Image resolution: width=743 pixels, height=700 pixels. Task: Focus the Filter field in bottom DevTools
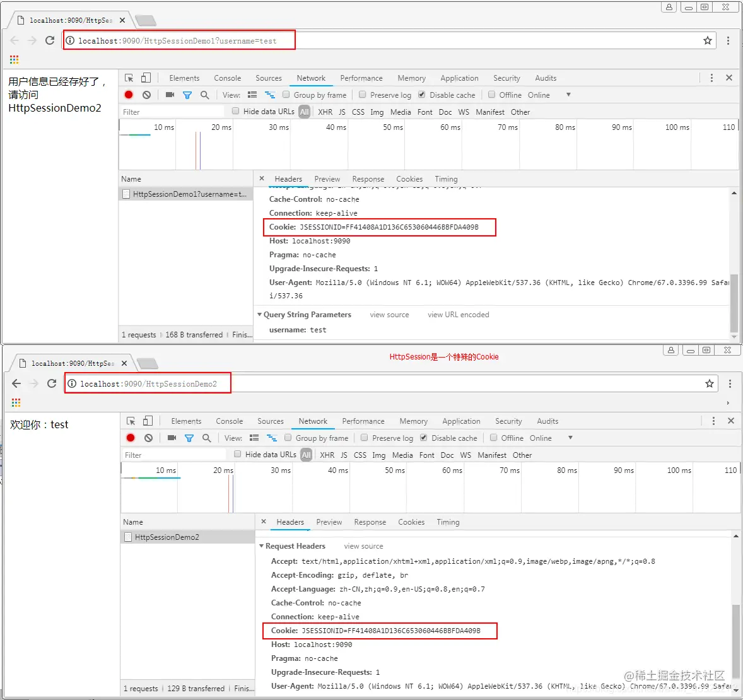(x=174, y=455)
